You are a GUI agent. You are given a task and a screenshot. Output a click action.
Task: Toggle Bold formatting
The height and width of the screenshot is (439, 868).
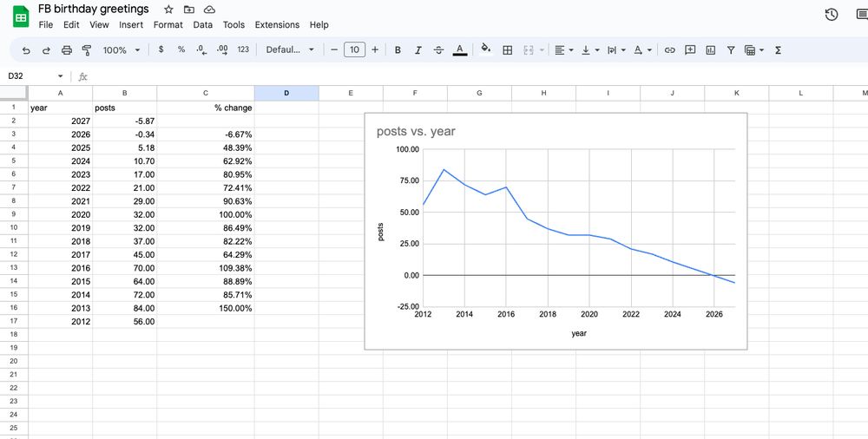click(398, 49)
